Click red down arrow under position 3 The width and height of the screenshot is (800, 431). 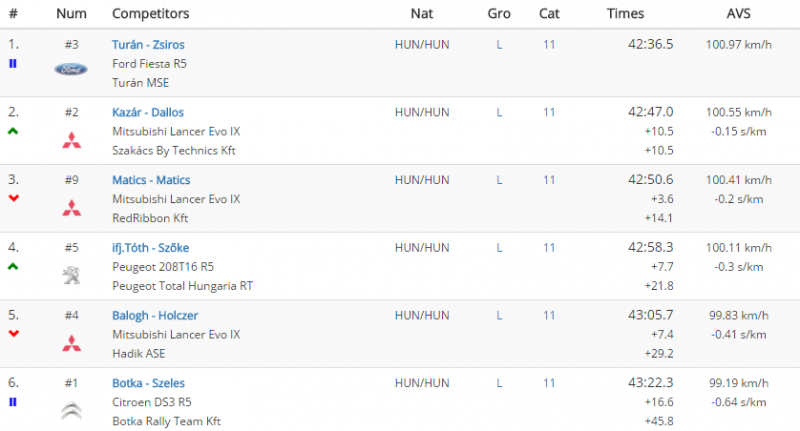(13, 198)
